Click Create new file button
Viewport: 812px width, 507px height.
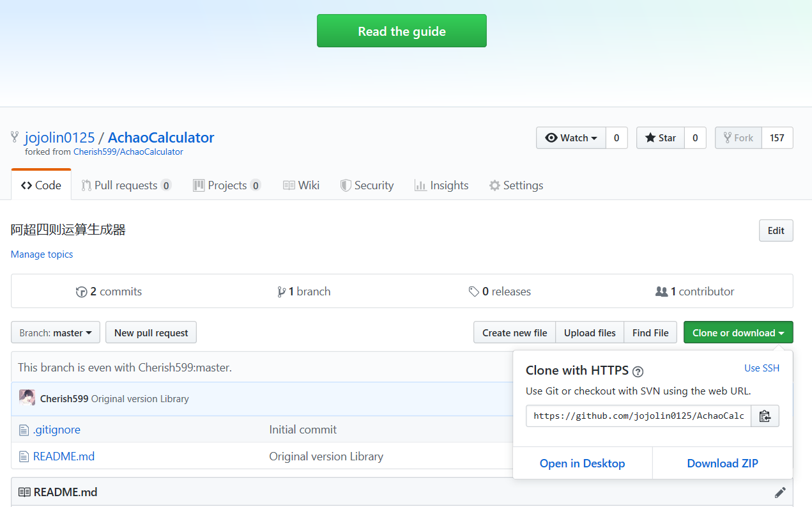(514, 332)
